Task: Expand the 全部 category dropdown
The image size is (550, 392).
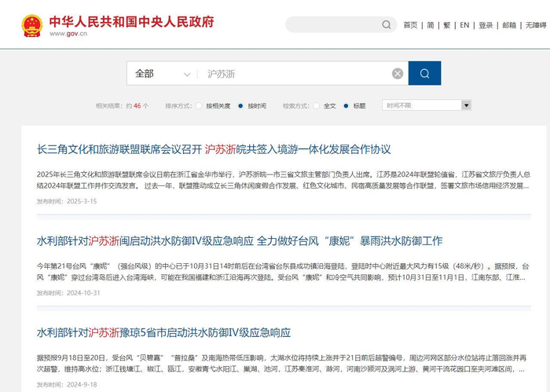Action: pos(163,74)
